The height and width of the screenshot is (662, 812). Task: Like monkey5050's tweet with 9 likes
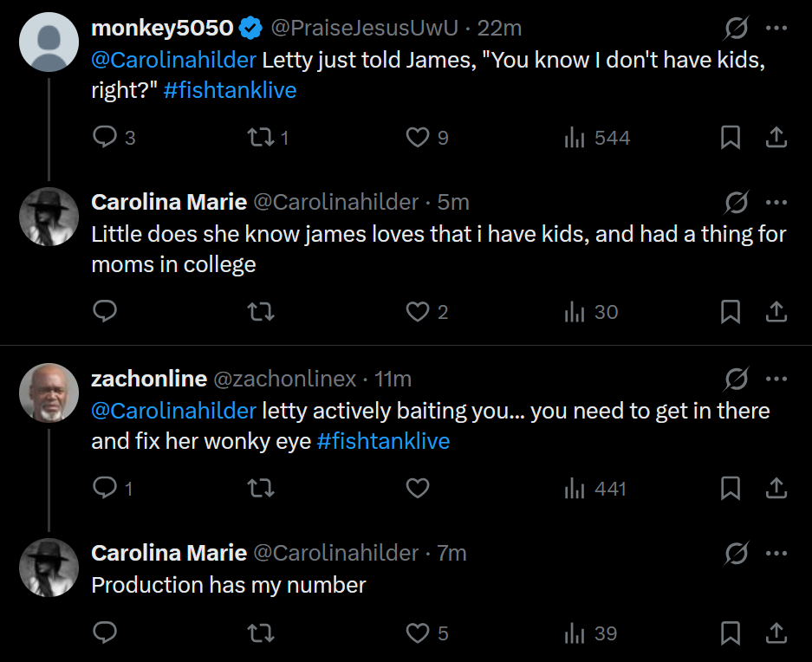tap(418, 137)
